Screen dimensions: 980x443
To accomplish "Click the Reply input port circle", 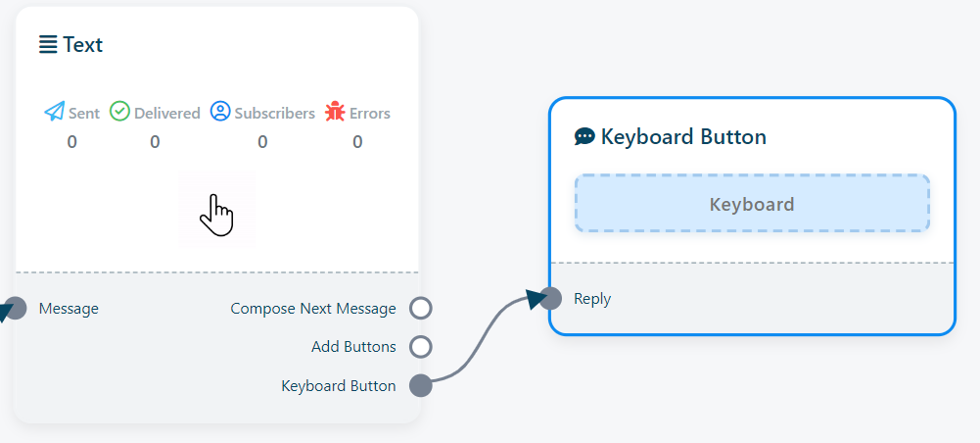I will click(551, 299).
